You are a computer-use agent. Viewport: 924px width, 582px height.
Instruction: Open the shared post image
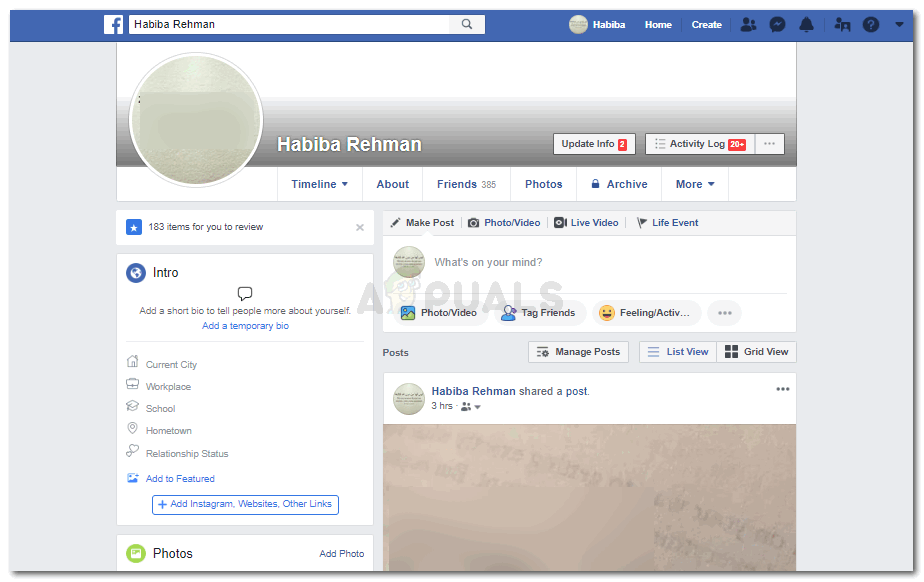pyautogui.click(x=589, y=497)
